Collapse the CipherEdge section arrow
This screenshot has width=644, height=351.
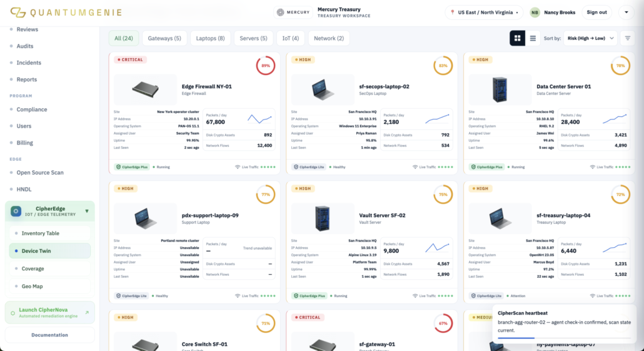point(87,211)
